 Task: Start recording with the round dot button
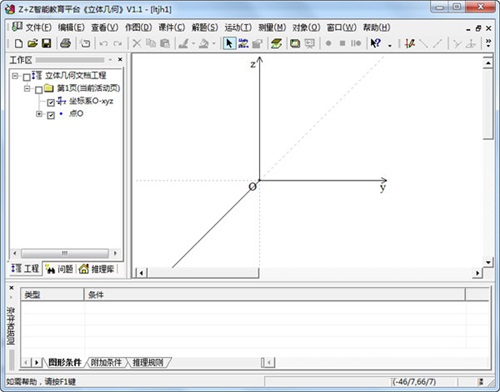[328, 43]
